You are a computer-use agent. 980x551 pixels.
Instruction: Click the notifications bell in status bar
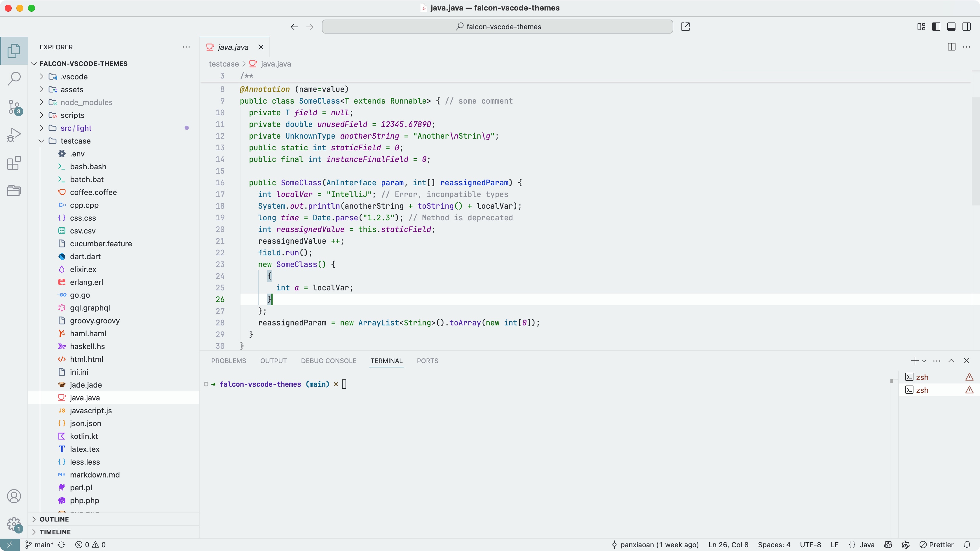click(967, 545)
